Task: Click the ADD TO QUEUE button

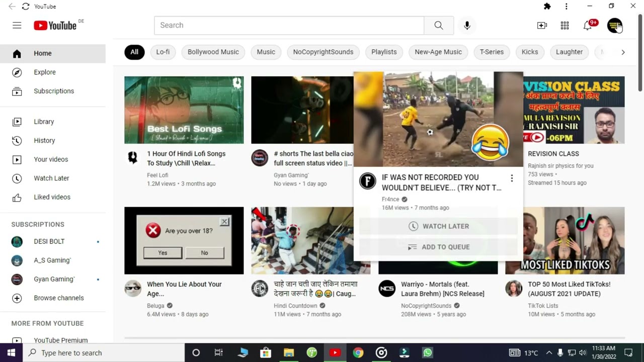Action: point(438,247)
